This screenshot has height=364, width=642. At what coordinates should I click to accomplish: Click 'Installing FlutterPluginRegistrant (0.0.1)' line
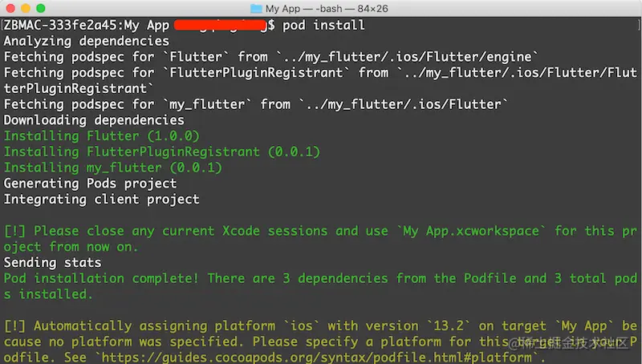click(162, 152)
